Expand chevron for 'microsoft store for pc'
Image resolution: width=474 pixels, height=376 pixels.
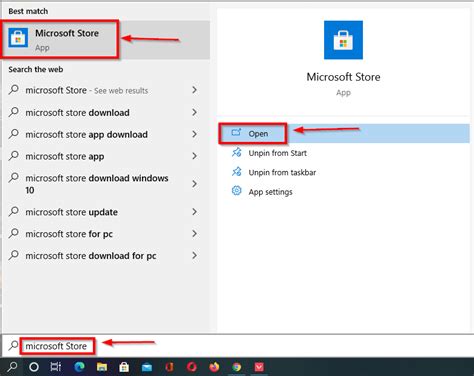[x=194, y=233]
